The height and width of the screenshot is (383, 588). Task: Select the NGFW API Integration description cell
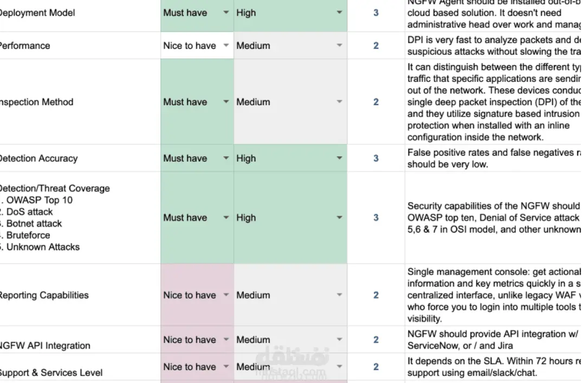pos(493,340)
